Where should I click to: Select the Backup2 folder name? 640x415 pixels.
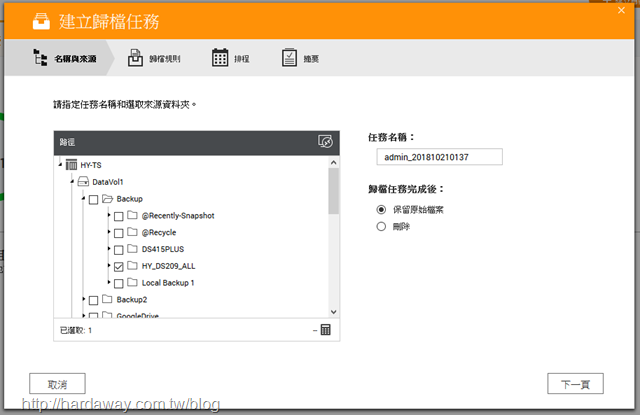click(132, 300)
